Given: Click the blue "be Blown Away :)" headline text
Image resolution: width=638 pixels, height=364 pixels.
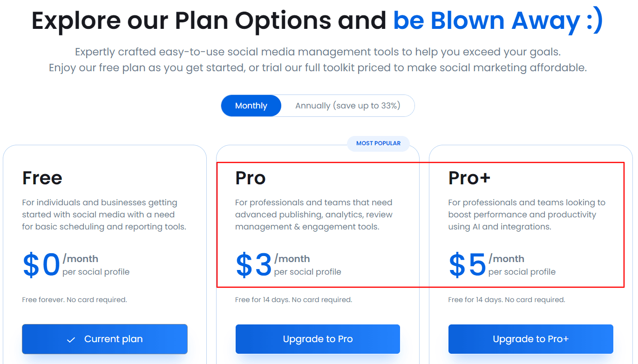Looking at the screenshot, I should coord(497,20).
